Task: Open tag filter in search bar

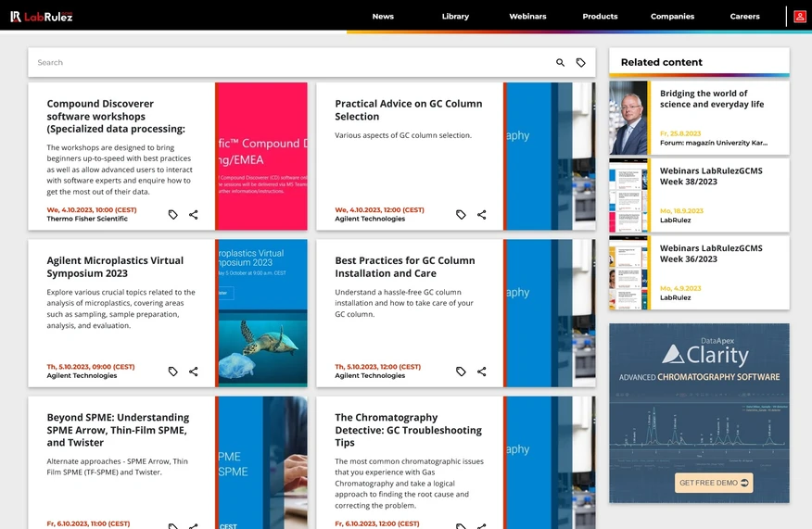Action: pyautogui.click(x=581, y=63)
